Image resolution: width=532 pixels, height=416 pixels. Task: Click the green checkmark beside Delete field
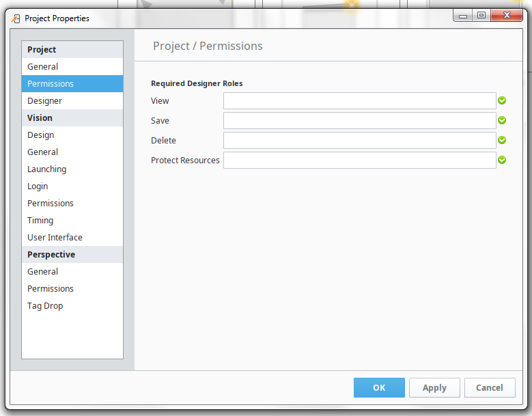tap(502, 140)
